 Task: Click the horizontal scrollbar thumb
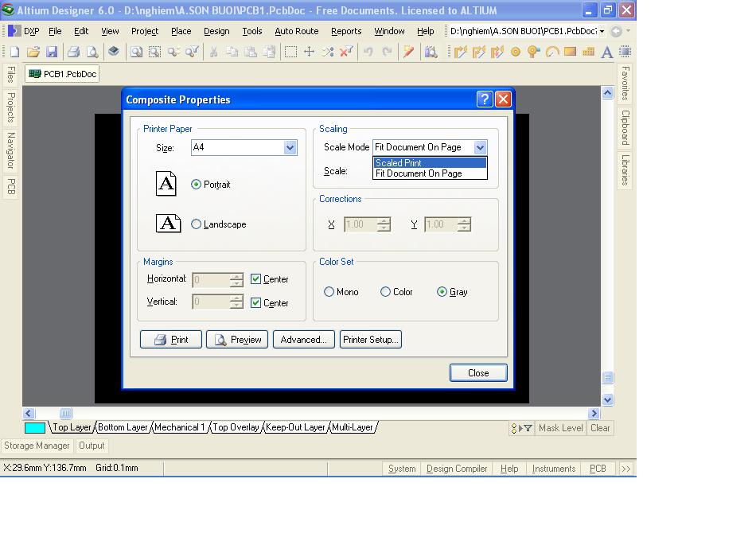coord(65,413)
